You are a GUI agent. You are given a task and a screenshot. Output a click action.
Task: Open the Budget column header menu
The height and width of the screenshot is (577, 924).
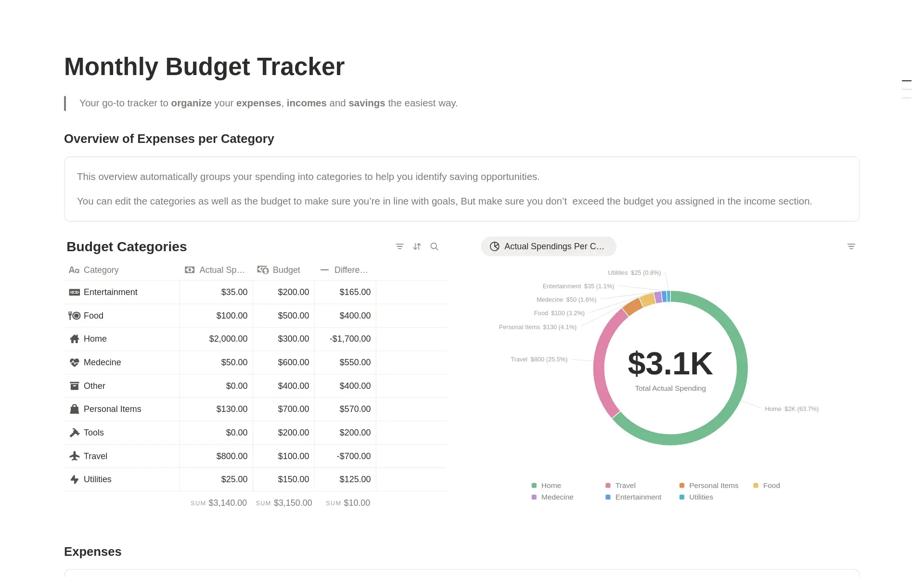[x=279, y=270]
